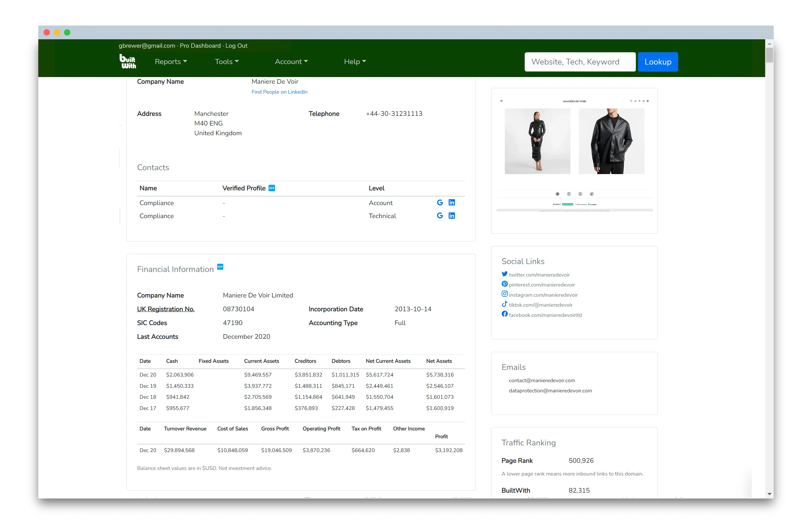Open instagram.com/manieredevoir link
This screenshot has width=812, height=524.
click(543, 295)
